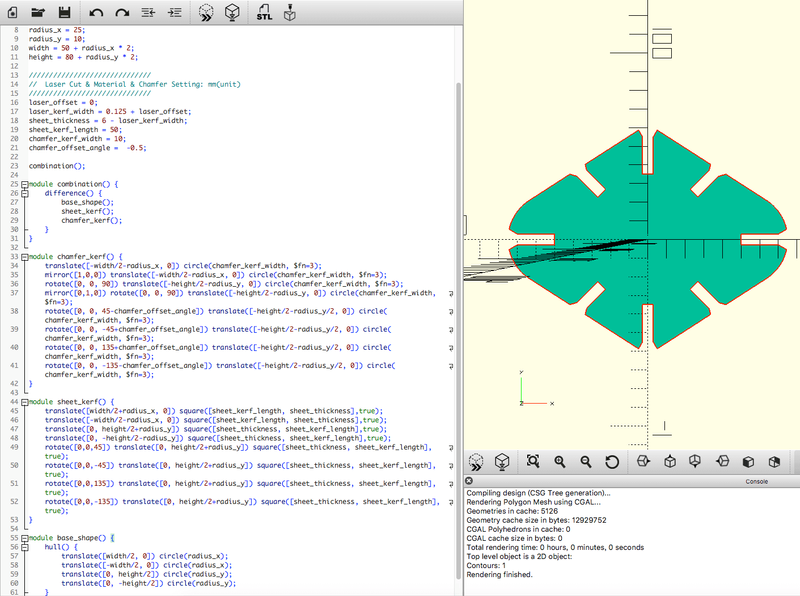Image resolution: width=800 pixels, height=596 pixels.
Task: Click the editor toolbar Preview icon
Action: (x=205, y=12)
